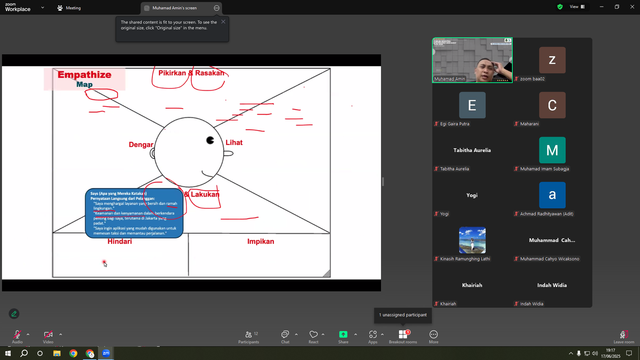The height and width of the screenshot is (360, 640).
Task: Expand the Audio options arrow
Action: click(28, 334)
